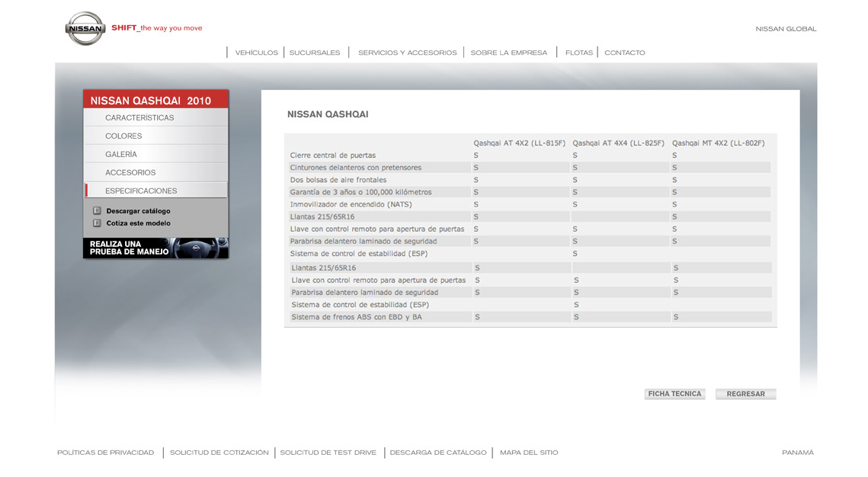Screen dimensions: 868x477
Task: Click the arrow icon beside Cotiza este modelo
Action: 97,223
